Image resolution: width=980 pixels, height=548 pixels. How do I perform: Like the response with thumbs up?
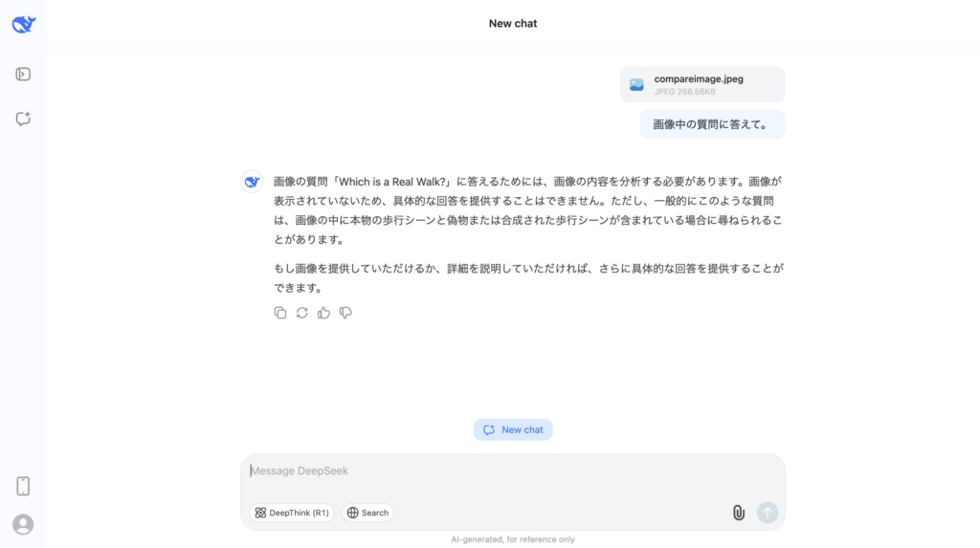click(x=324, y=313)
